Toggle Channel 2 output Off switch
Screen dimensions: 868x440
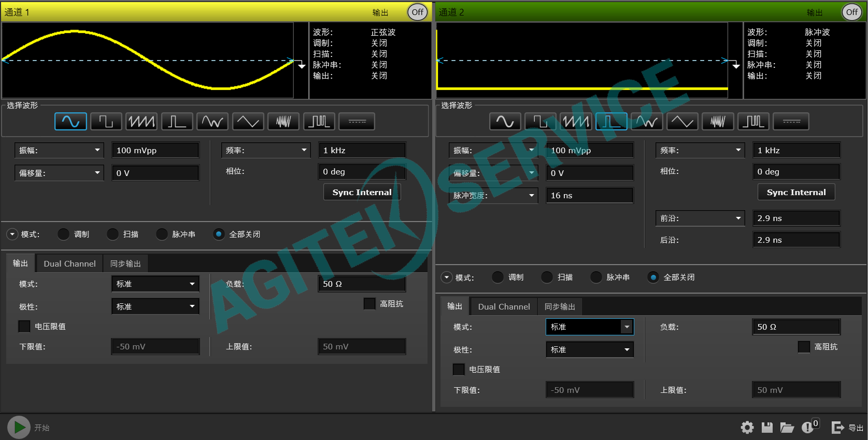(852, 12)
